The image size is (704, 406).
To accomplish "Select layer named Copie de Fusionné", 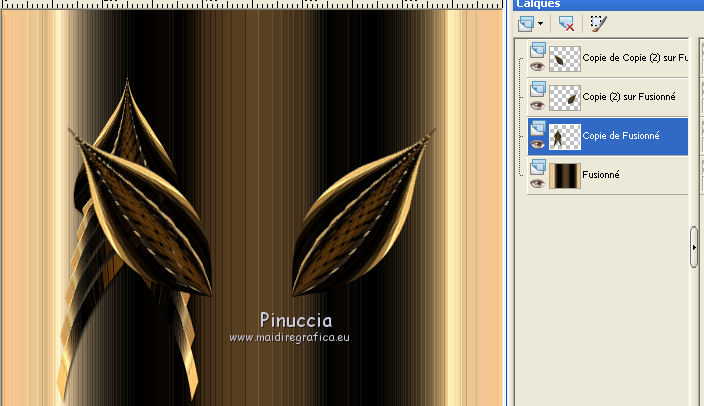I will click(x=620, y=136).
